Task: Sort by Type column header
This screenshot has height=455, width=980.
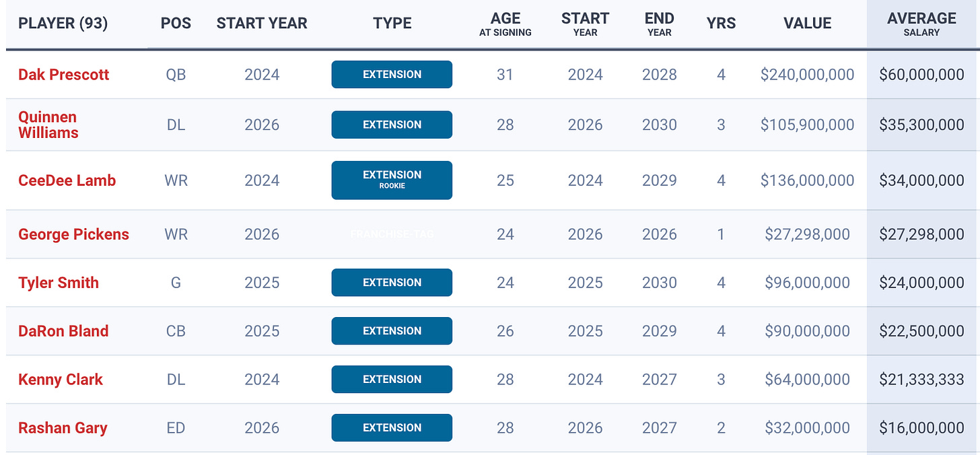Action: (x=392, y=23)
